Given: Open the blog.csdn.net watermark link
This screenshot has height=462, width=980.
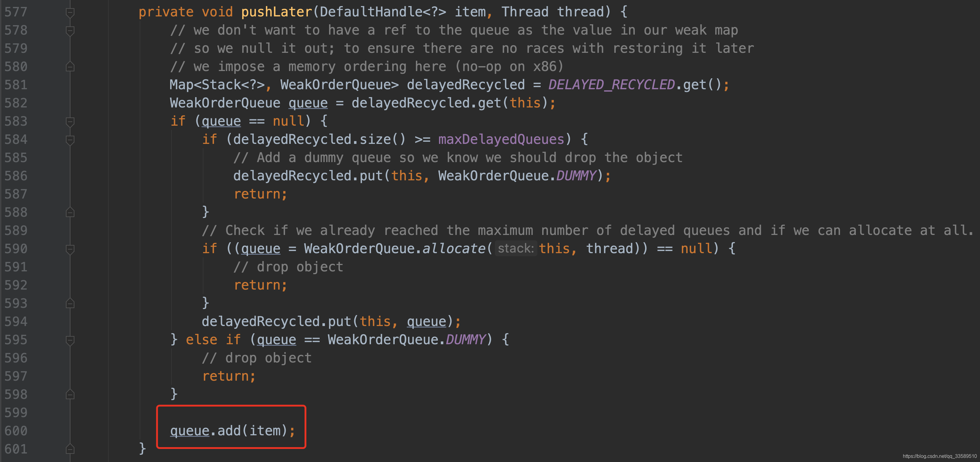Looking at the screenshot, I should tap(939, 456).
